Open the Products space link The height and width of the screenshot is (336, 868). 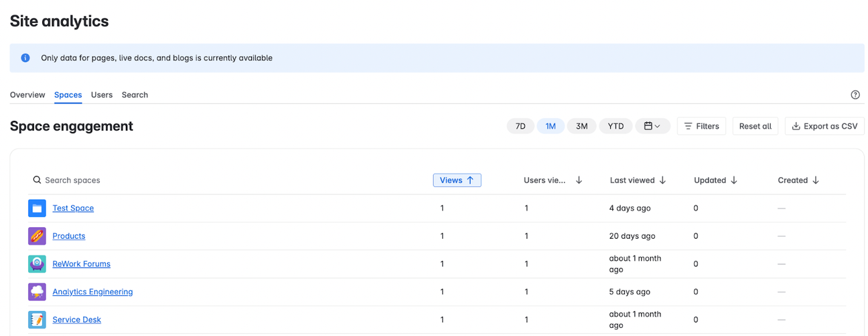point(69,236)
